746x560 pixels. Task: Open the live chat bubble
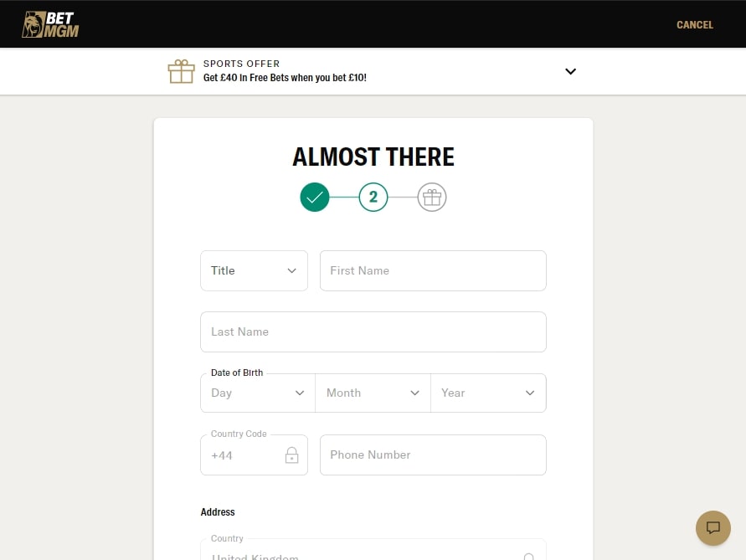click(x=713, y=527)
